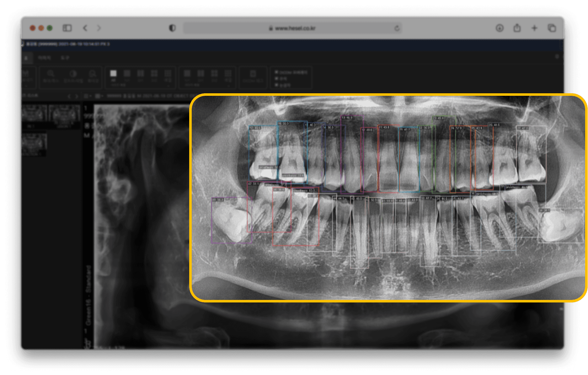Screen dimensions: 588x375
Task: Focus the www.hesel.co.kr address bar
Action: (292, 28)
